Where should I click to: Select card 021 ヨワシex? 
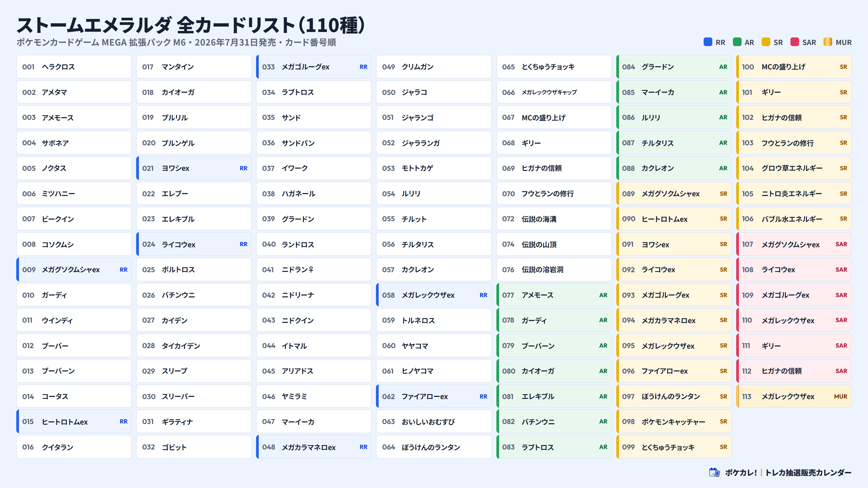[194, 168]
